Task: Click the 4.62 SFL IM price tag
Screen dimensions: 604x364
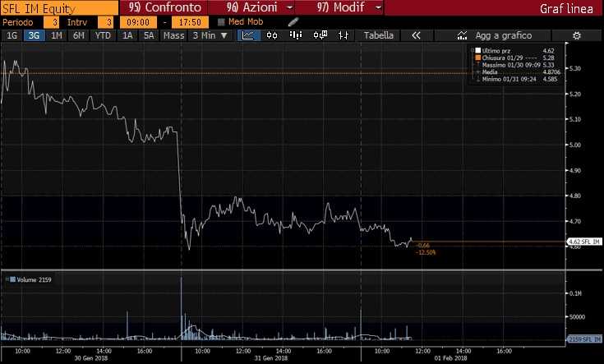Action: pyautogui.click(x=584, y=242)
